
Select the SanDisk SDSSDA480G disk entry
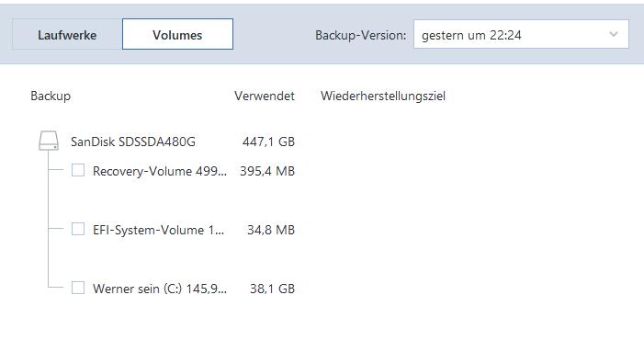133,142
